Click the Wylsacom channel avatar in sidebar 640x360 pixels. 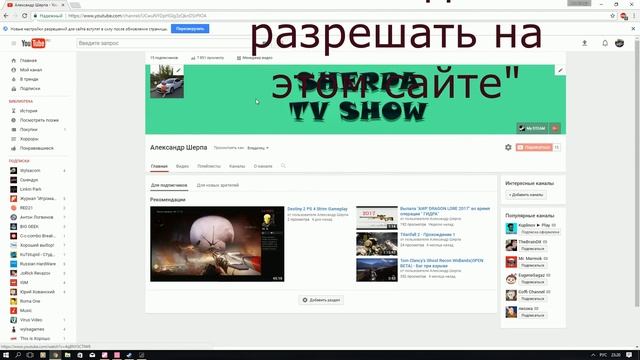point(13,171)
